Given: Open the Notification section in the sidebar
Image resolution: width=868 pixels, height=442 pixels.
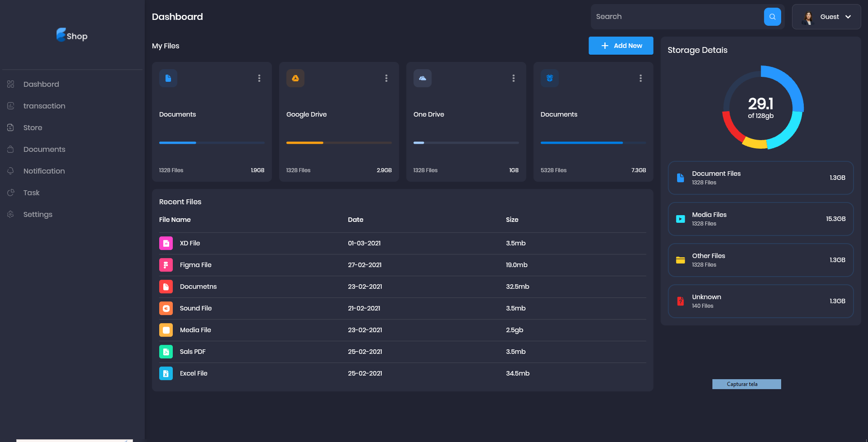Looking at the screenshot, I should (44, 171).
